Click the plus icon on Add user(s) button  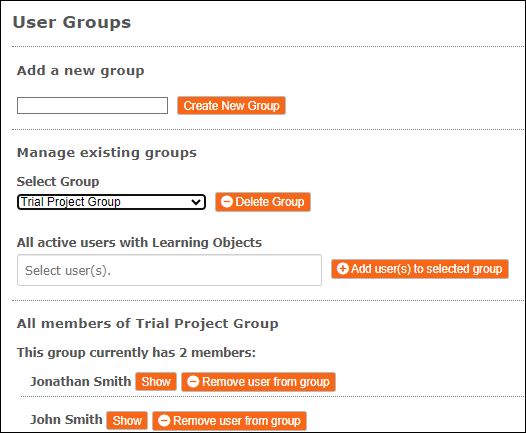pyautogui.click(x=343, y=269)
